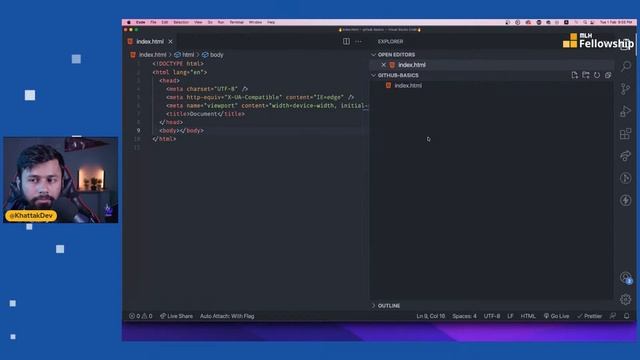
Task: Change the UTF-8 file encoding
Action: click(x=492, y=316)
